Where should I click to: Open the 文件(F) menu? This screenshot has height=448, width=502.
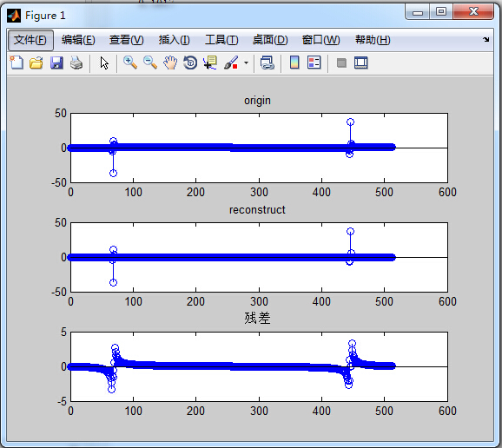pyautogui.click(x=30, y=40)
